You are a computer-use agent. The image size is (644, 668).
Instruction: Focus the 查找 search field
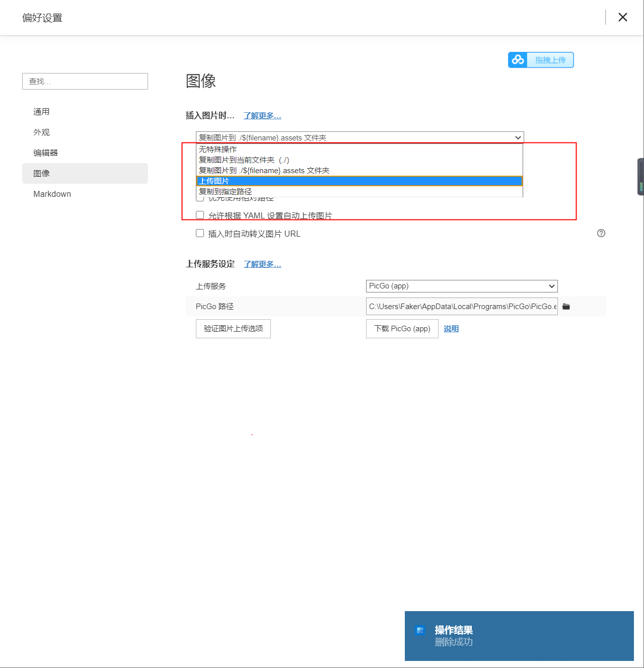(x=85, y=82)
